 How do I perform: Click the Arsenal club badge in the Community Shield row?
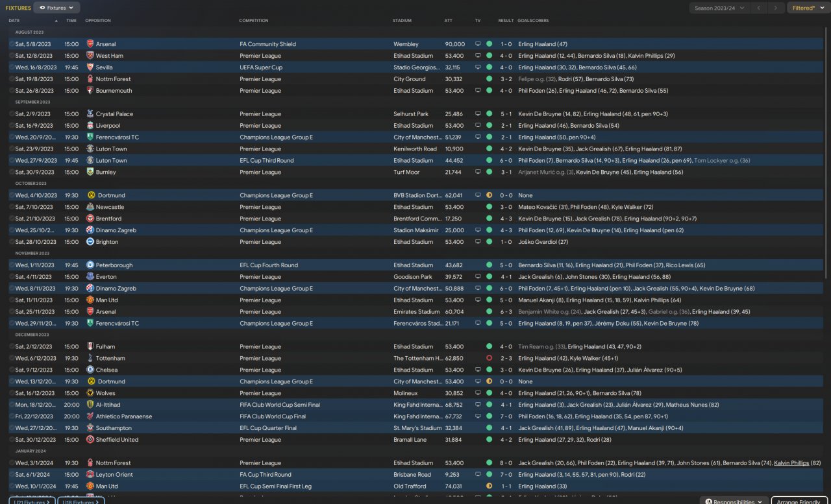click(x=90, y=44)
